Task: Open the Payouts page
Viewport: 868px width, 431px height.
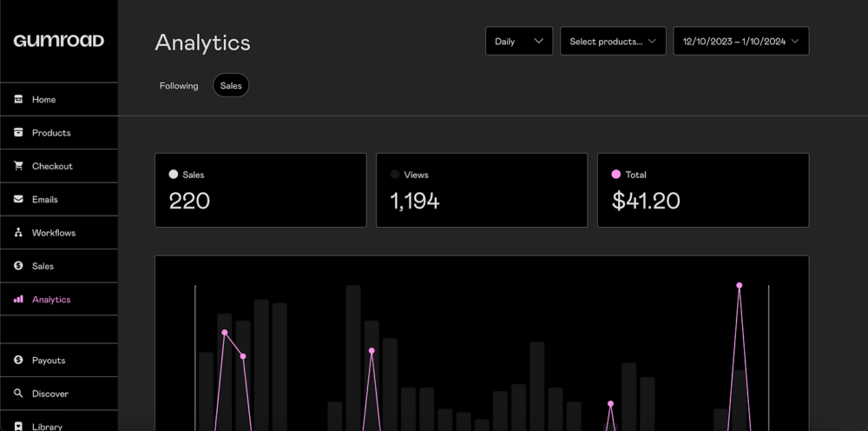Action: 59,360
